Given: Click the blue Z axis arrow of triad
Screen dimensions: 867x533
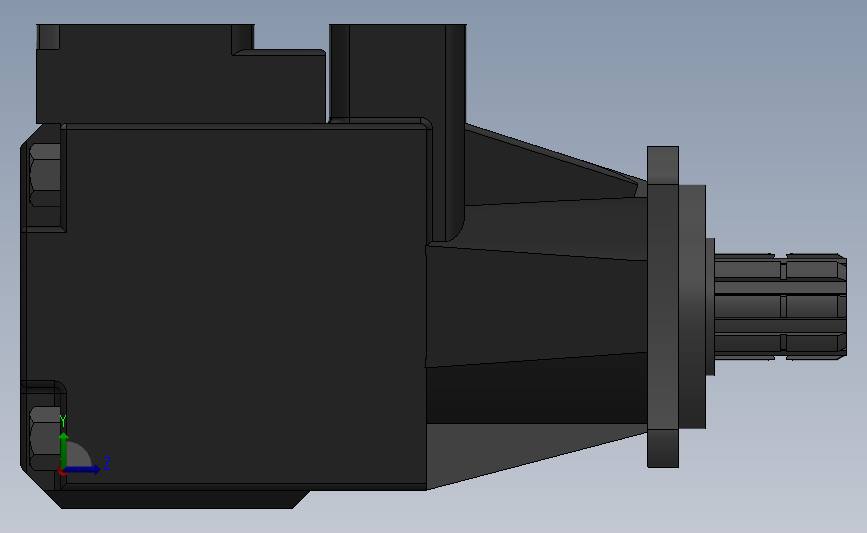Looking at the screenshot, I should click(83, 469).
